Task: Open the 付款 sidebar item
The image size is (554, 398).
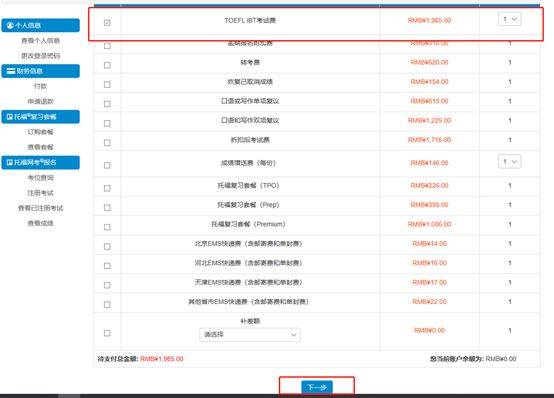Action: tap(41, 86)
